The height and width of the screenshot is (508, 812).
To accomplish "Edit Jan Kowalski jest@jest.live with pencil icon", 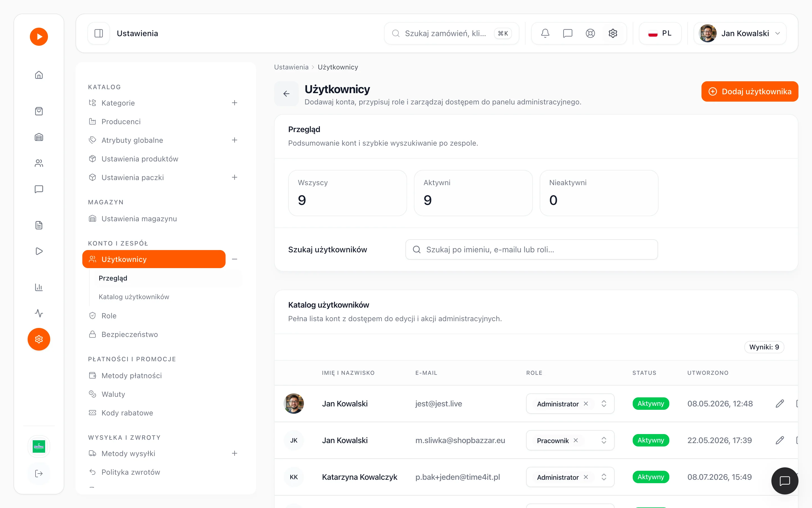I will click(x=780, y=404).
